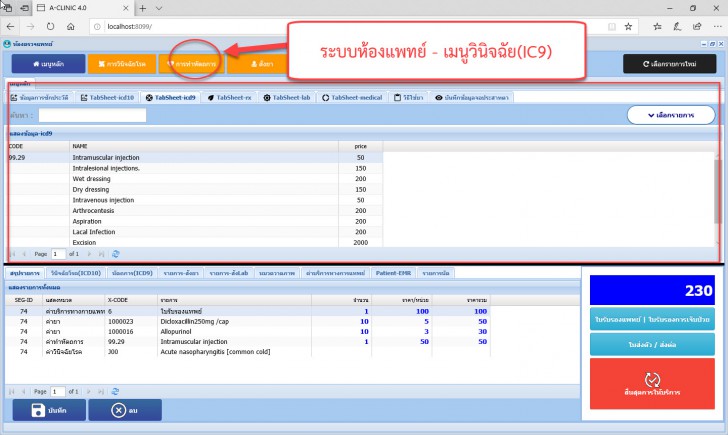Screen dimensions: 728x435
Task: Switch to the TabSheet-rx tab
Action: pyautogui.click(x=229, y=97)
